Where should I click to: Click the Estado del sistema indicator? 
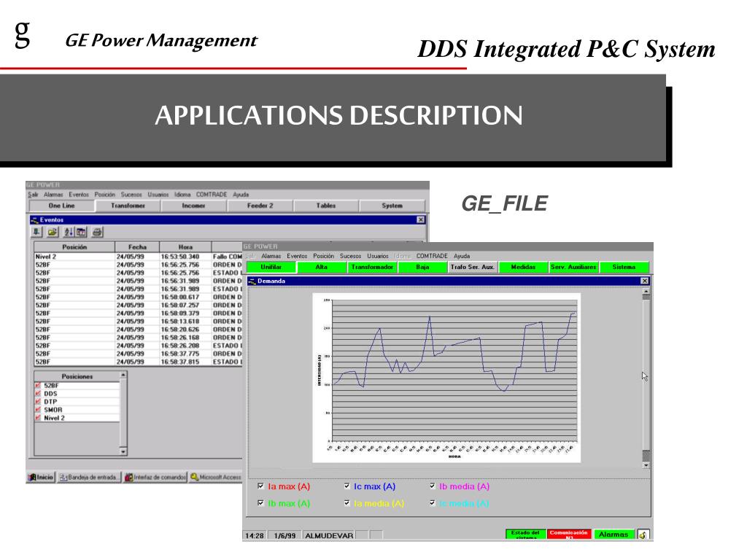pyautogui.click(x=525, y=534)
